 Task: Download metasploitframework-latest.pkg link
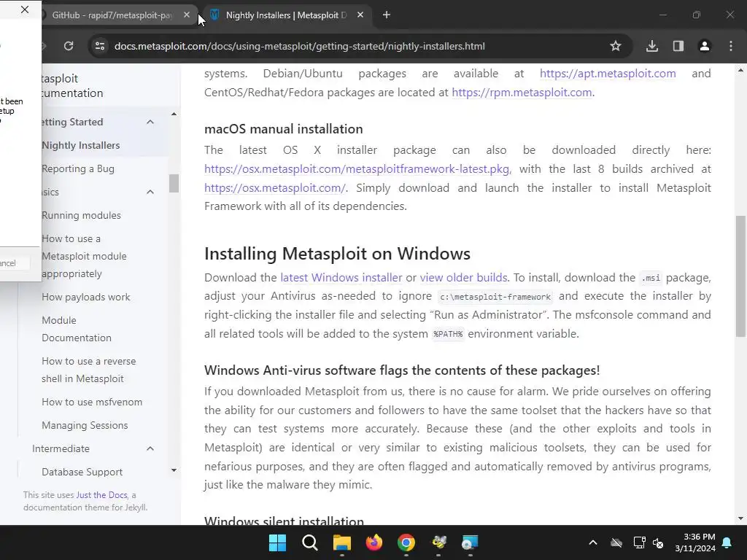[x=357, y=169]
